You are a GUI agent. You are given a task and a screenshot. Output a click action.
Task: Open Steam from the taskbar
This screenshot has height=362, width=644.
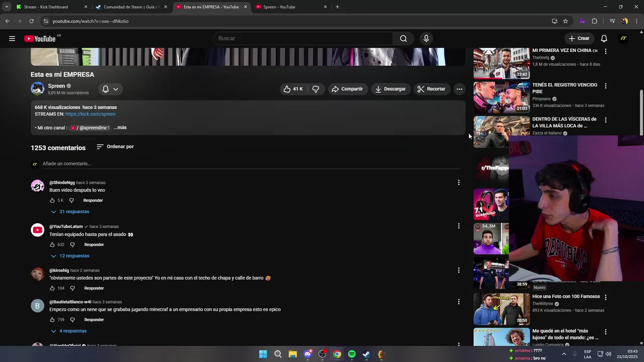point(366,354)
